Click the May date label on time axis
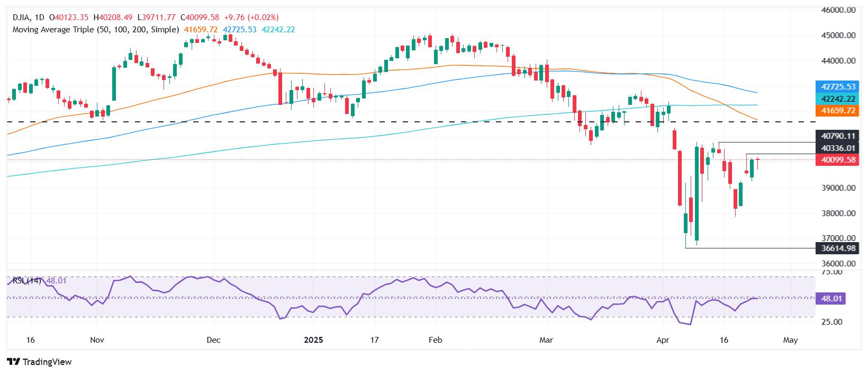The width and height of the screenshot is (868, 374). pyautogui.click(x=791, y=340)
